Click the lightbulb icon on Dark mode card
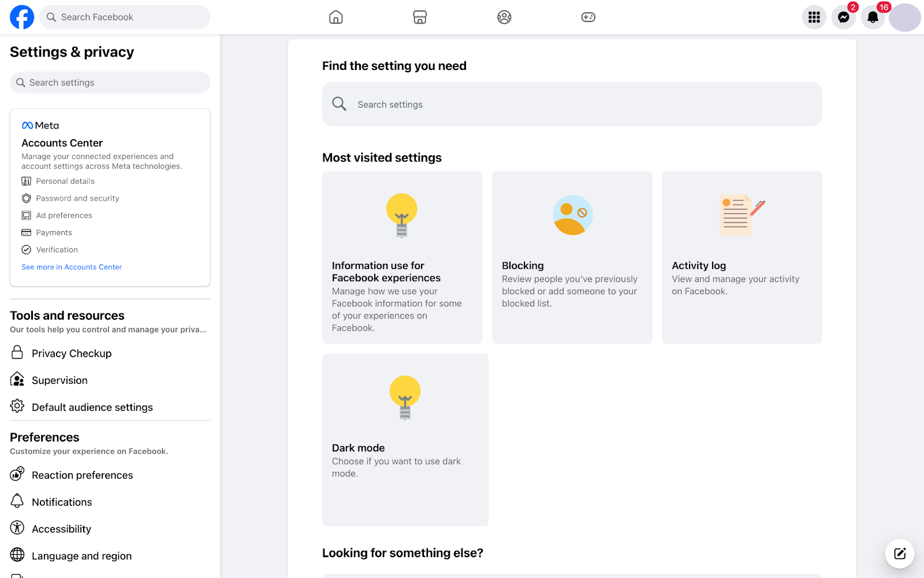 (x=405, y=398)
